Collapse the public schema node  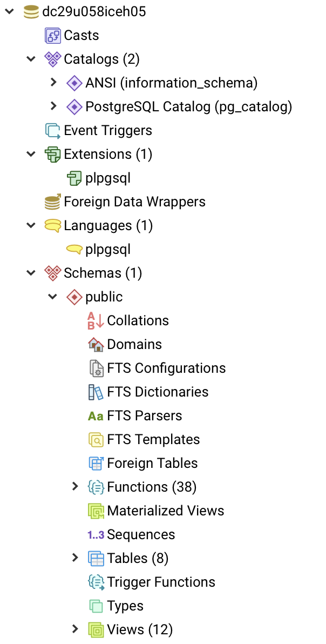(53, 297)
